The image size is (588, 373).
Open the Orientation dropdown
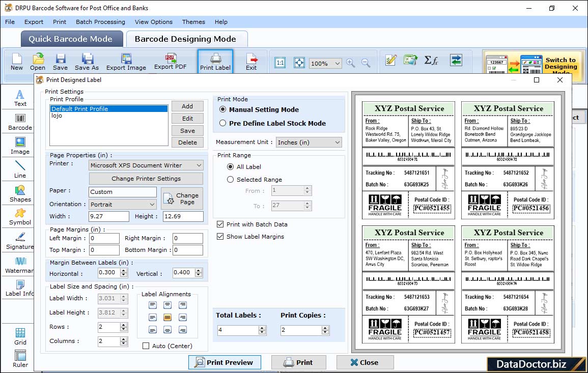(x=123, y=204)
